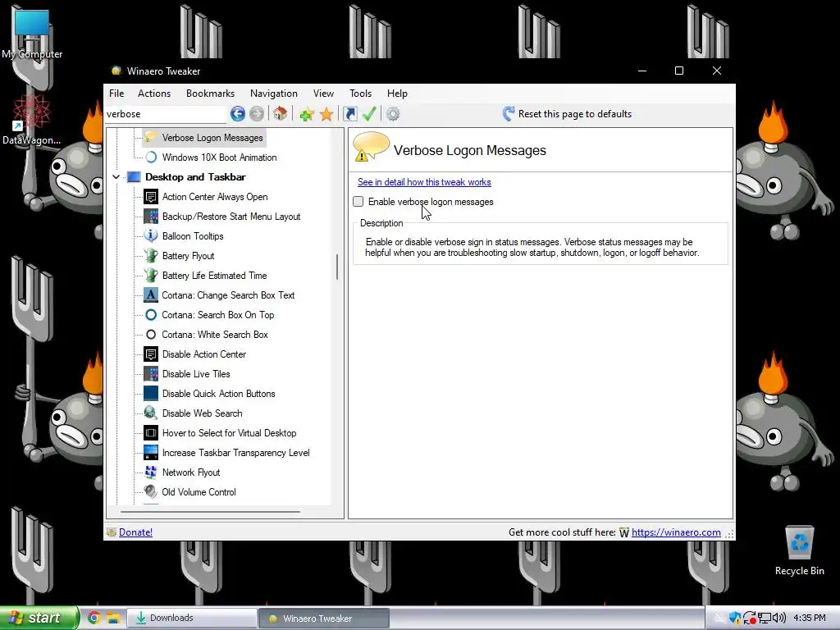Go back with the blue arrow button
Viewport: 840px width, 630px height.
point(238,113)
